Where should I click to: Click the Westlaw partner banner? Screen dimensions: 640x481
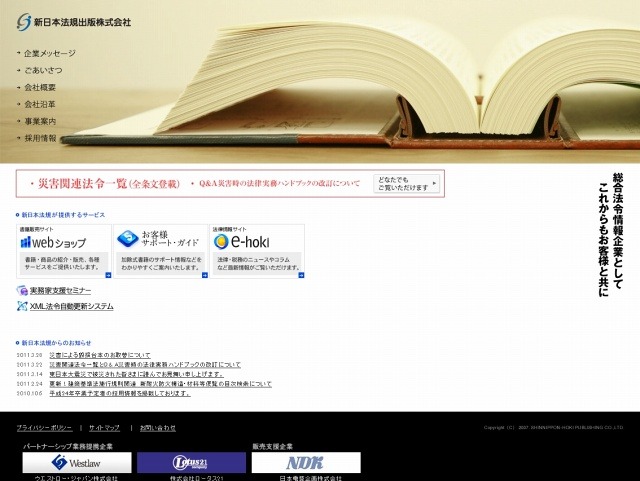tap(77, 463)
